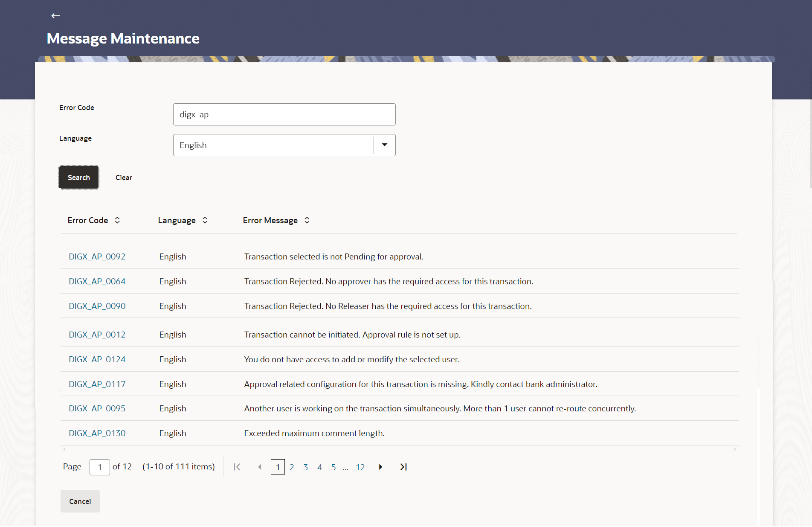Click the Error Code input field

pyautogui.click(x=284, y=114)
